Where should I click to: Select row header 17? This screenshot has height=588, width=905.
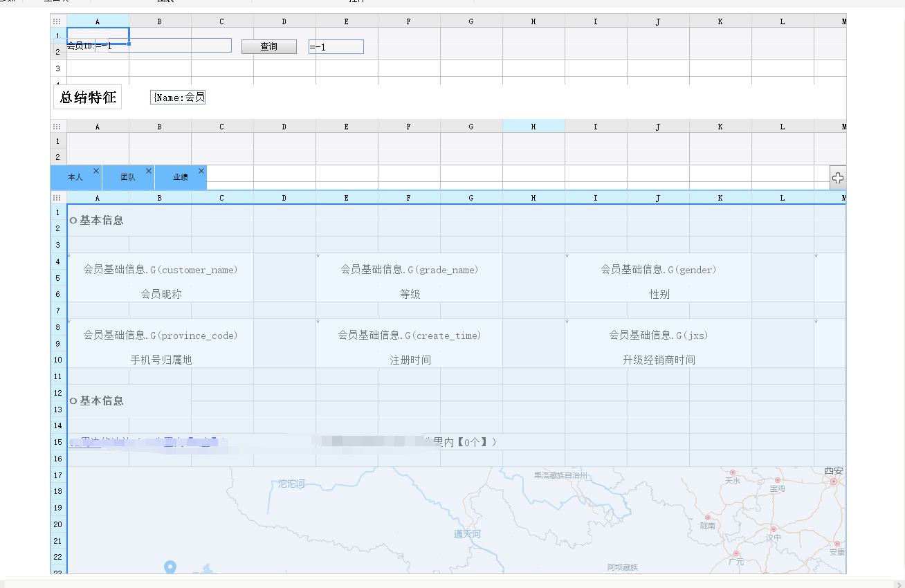[58, 475]
